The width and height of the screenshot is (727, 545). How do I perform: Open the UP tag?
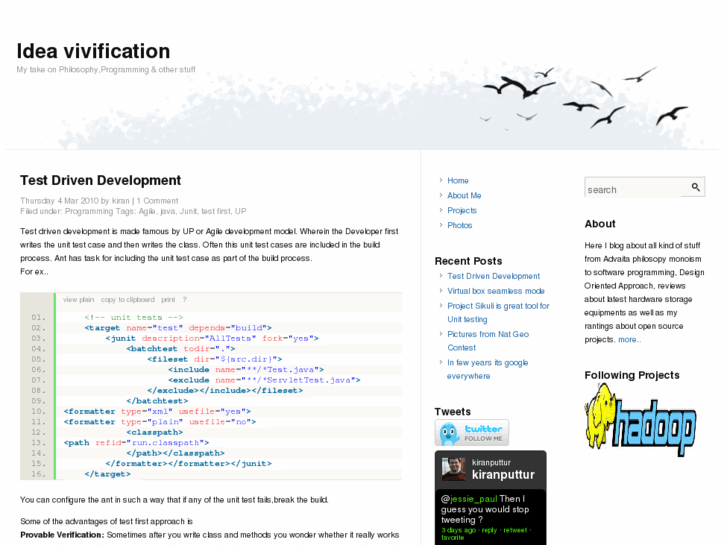tap(240, 212)
